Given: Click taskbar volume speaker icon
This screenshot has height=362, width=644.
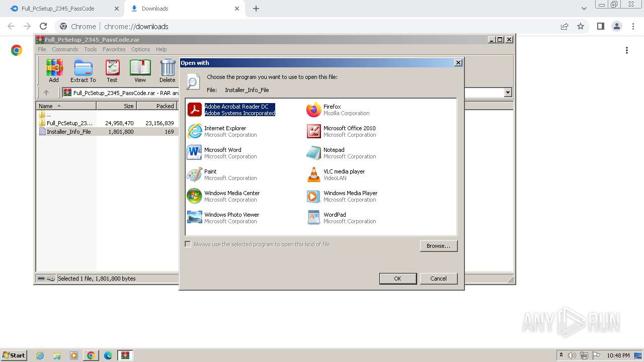Looking at the screenshot, I should tap(572, 355).
